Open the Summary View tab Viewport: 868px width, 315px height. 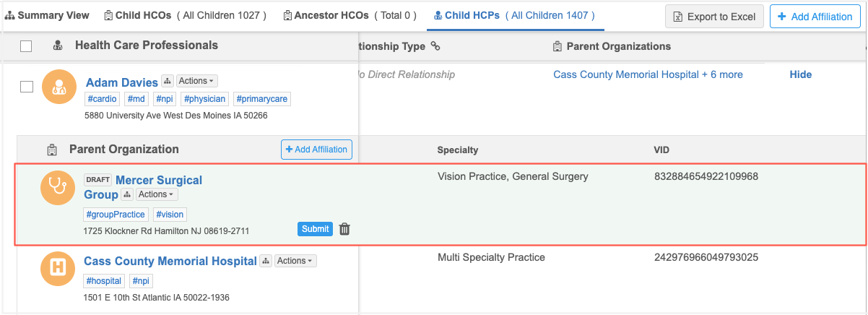[48, 15]
